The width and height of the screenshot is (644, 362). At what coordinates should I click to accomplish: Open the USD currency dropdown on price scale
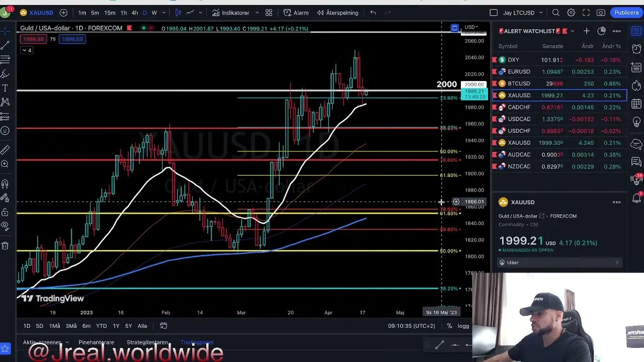pyautogui.click(x=471, y=27)
